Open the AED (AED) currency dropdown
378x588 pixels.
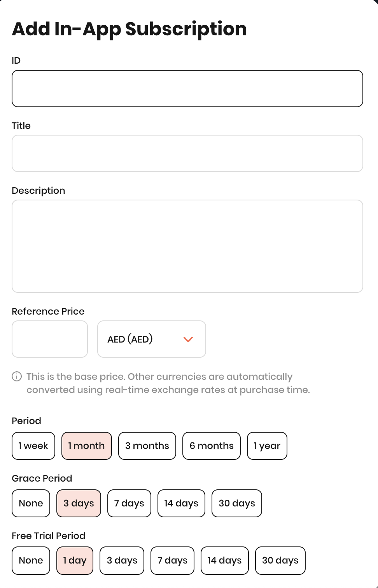(x=151, y=339)
